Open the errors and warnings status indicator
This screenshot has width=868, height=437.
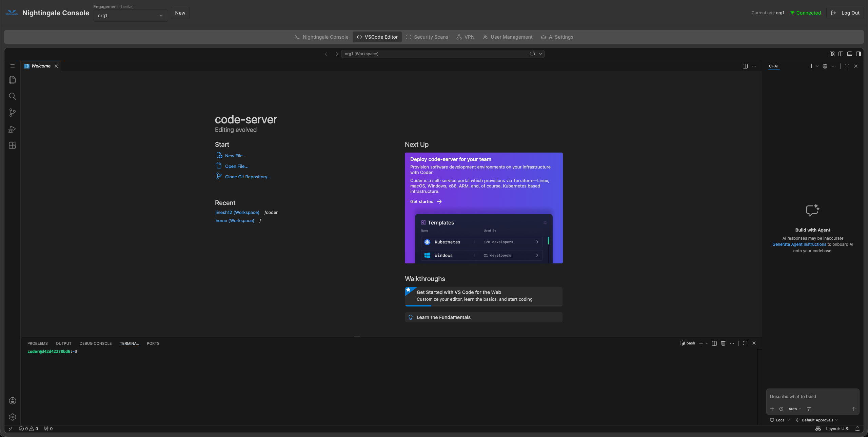[28, 429]
